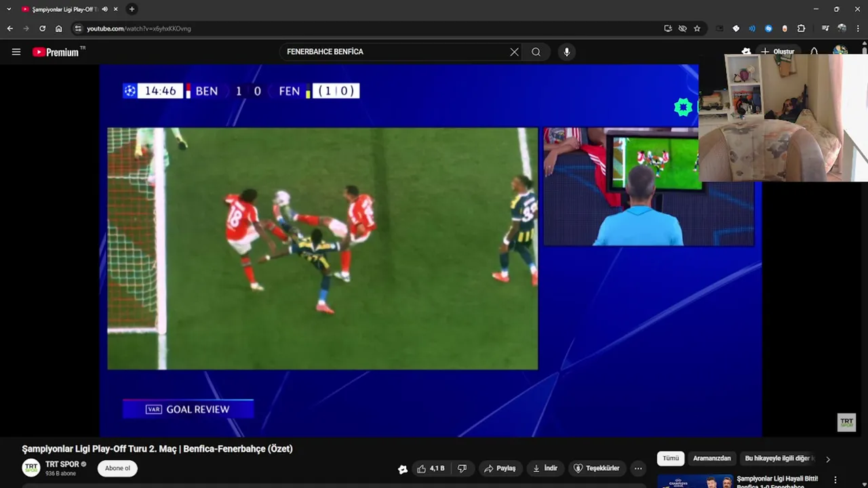This screenshot has width=868, height=488.
Task: Open the Oluştur create button
Action: coord(777,52)
